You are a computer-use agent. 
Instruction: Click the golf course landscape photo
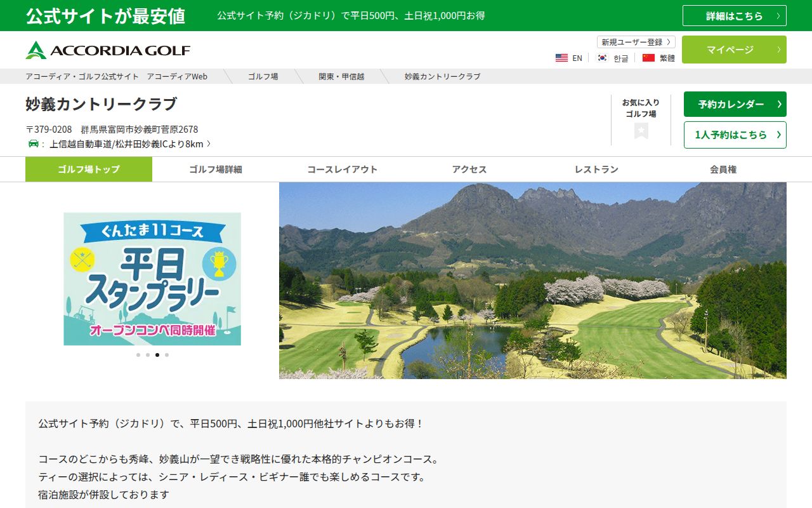pyautogui.click(x=533, y=281)
